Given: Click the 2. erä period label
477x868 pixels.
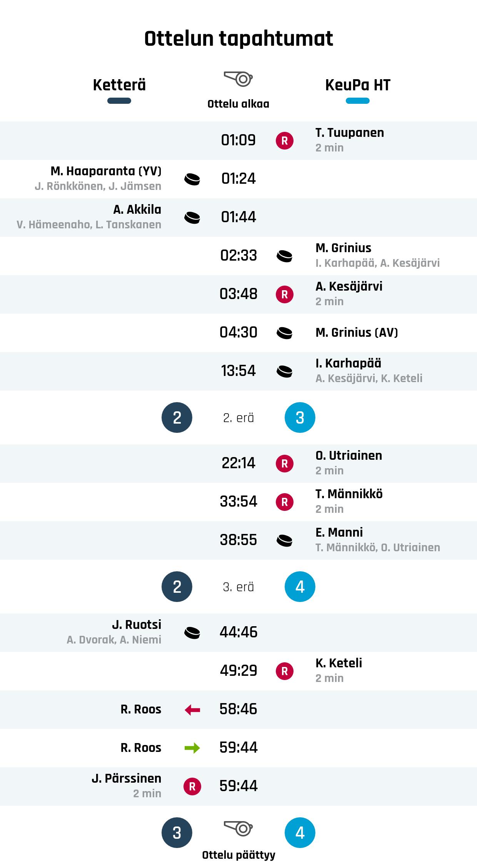Looking at the screenshot, I should 239,418.
